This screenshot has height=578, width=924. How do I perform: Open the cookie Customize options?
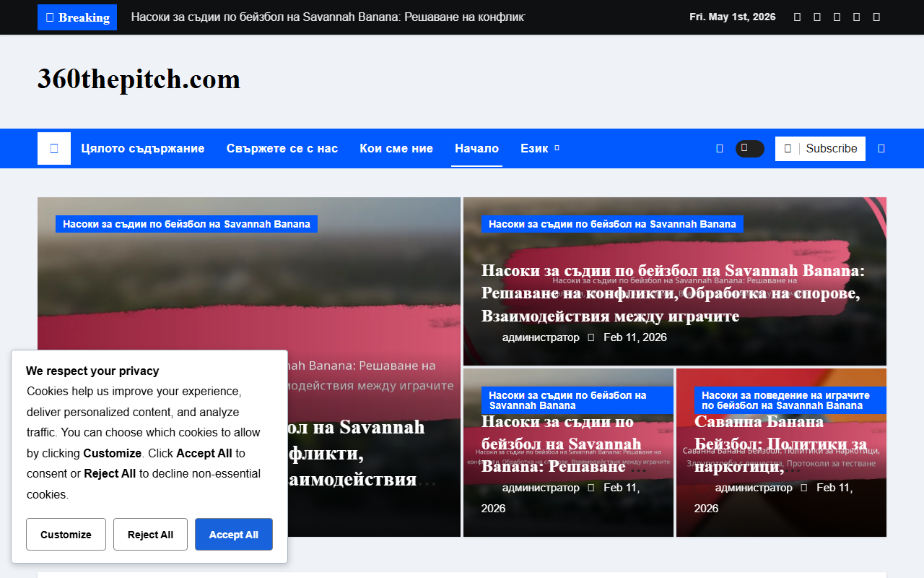[x=66, y=535]
